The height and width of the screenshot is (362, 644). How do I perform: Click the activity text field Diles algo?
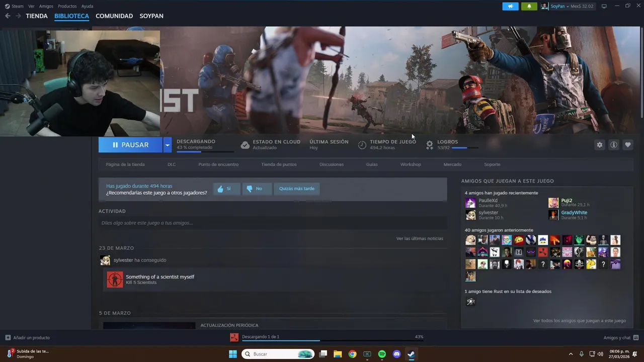(273, 223)
